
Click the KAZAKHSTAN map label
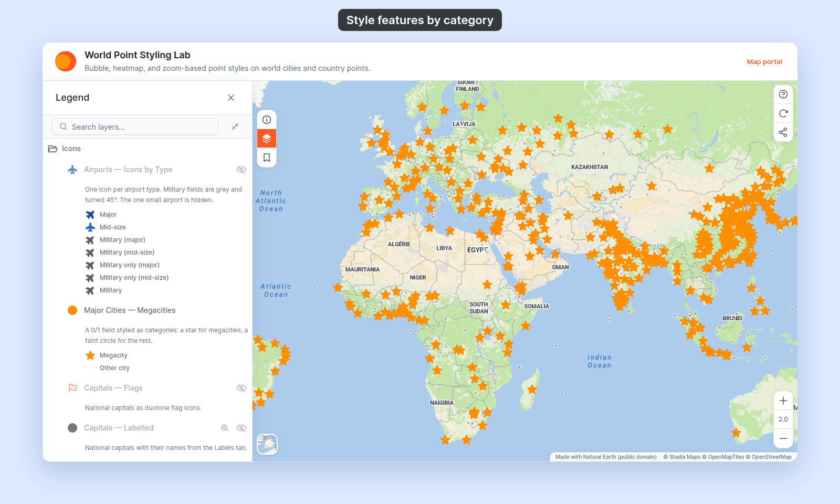[x=590, y=167]
